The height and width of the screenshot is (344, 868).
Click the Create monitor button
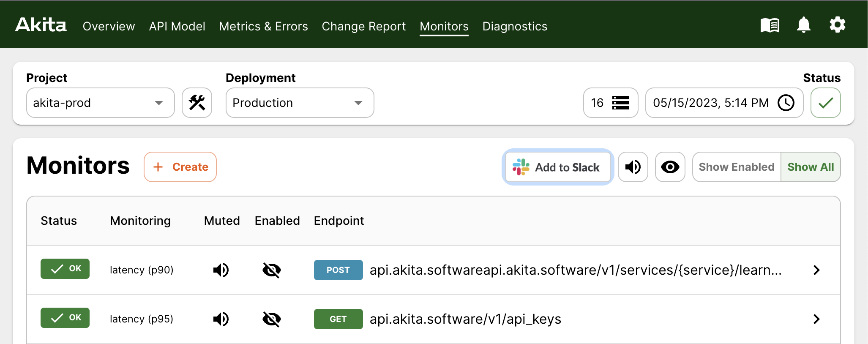(x=180, y=167)
